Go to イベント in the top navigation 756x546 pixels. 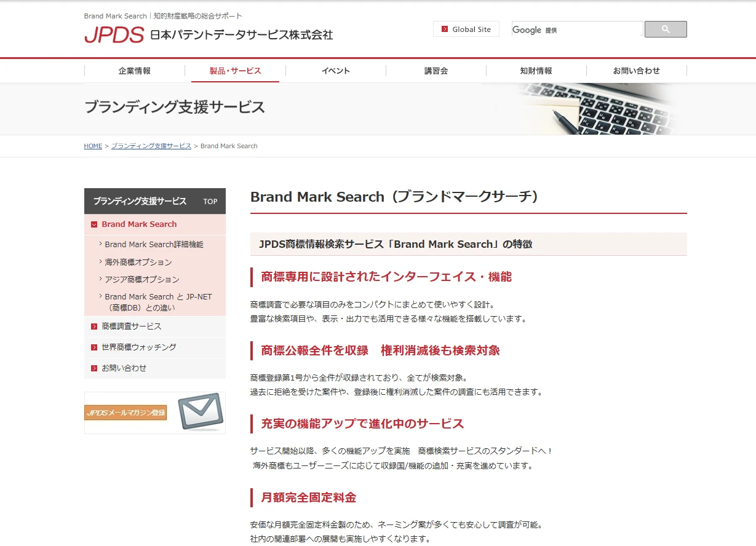click(x=336, y=71)
